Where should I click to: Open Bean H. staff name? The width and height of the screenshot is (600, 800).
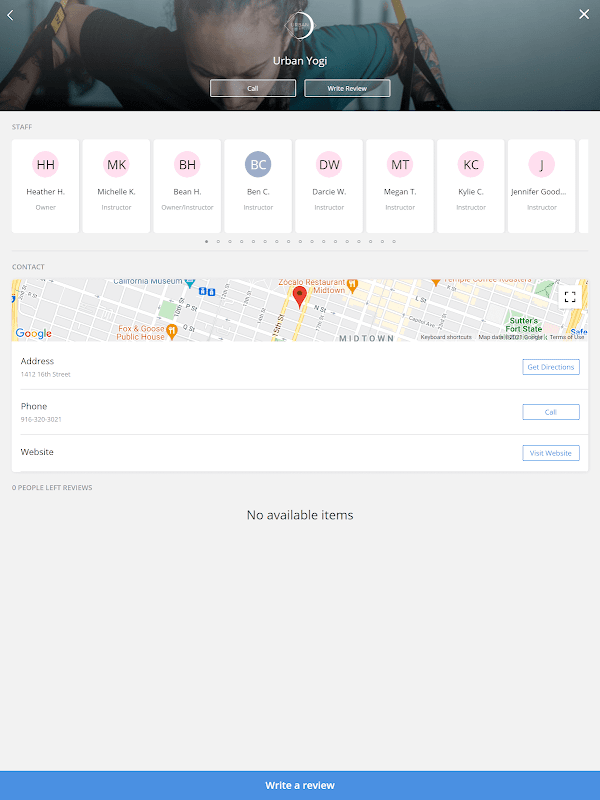(187, 192)
